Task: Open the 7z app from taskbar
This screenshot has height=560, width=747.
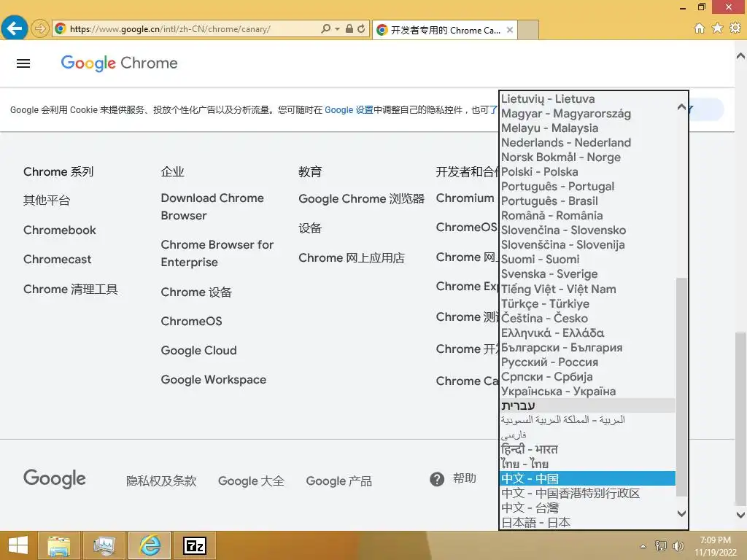Action: point(195,545)
